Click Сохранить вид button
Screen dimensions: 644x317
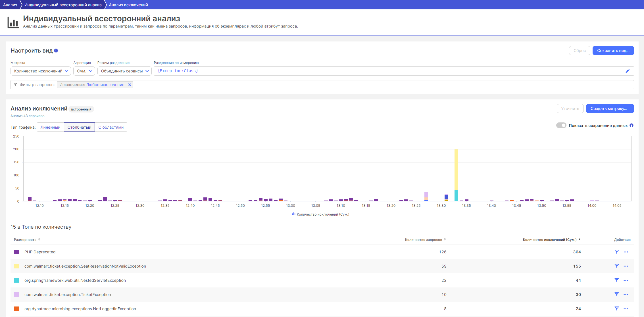pyautogui.click(x=613, y=51)
